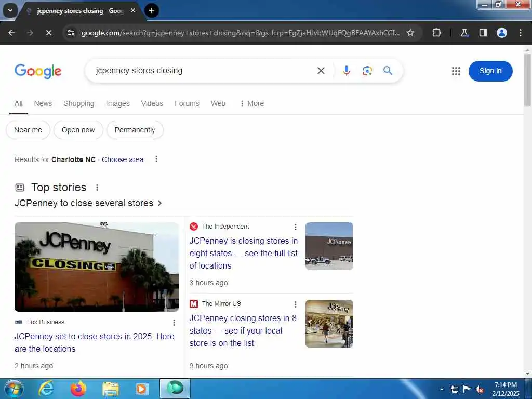Switch to the Images tab
Image resolution: width=532 pixels, height=399 pixels.
[x=118, y=103]
